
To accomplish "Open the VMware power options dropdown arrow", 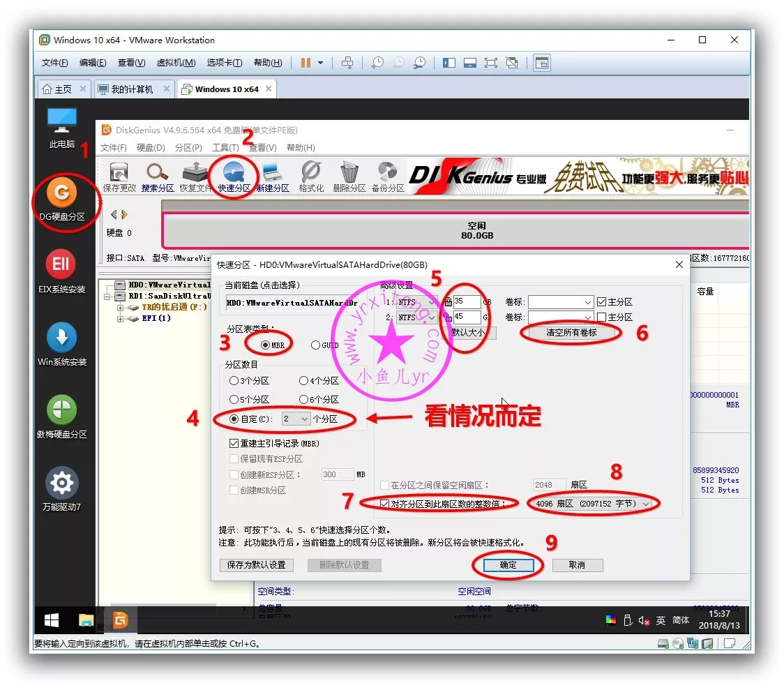I will pyautogui.click(x=320, y=63).
